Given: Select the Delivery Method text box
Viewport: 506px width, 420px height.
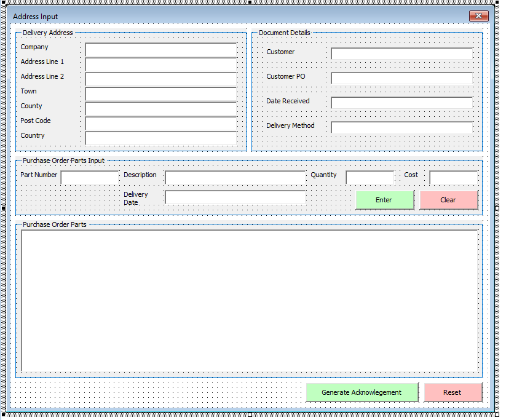Looking at the screenshot, I should pyautogui.click(x=401, y=127).
